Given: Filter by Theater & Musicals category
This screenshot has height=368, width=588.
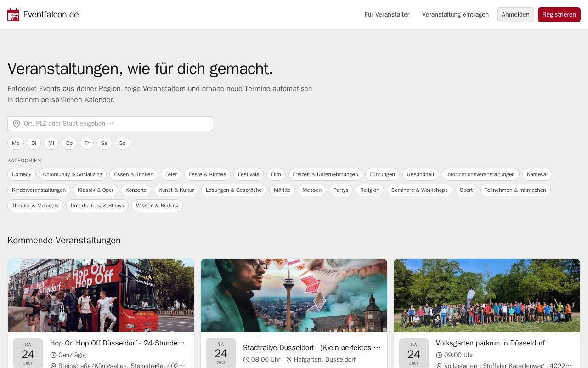Looking at the screenshot, I should [x=35, y=206].
